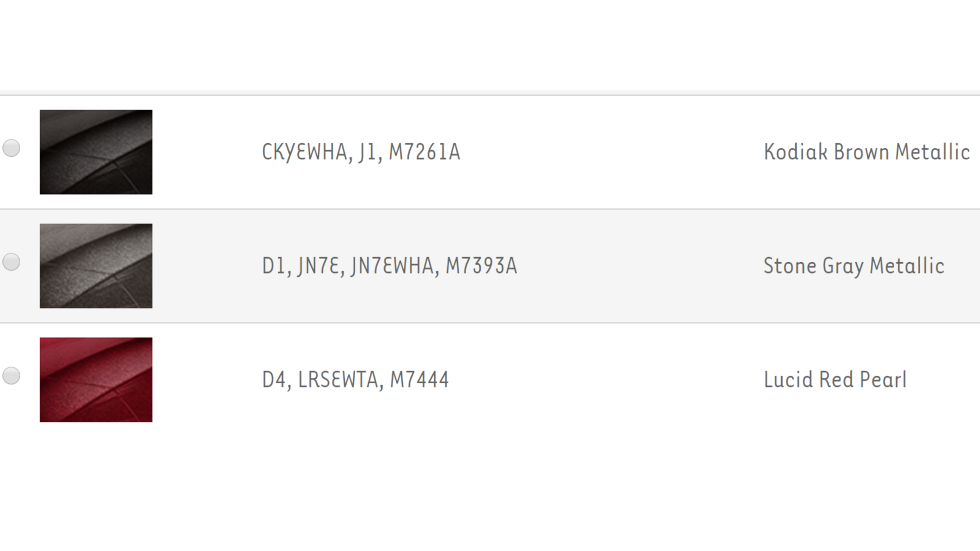Choose the Lucid Red Pearl radio button
Image resolution: width=980 pixels, height=551 pixels.
point(12,376)
